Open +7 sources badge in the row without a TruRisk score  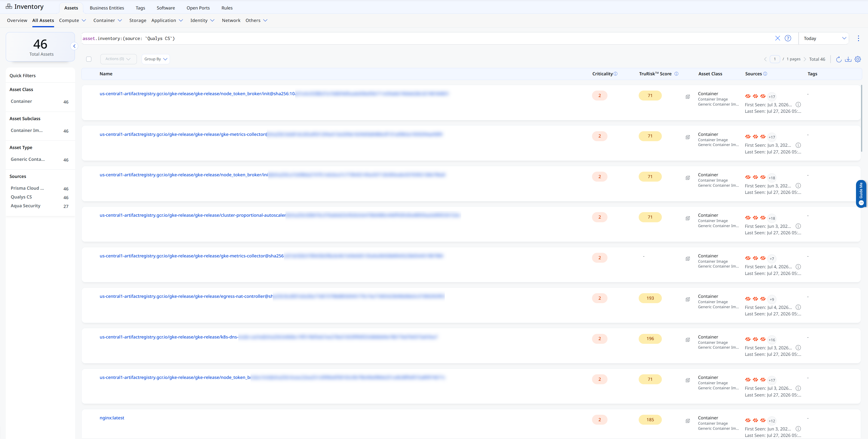[772, 259]
